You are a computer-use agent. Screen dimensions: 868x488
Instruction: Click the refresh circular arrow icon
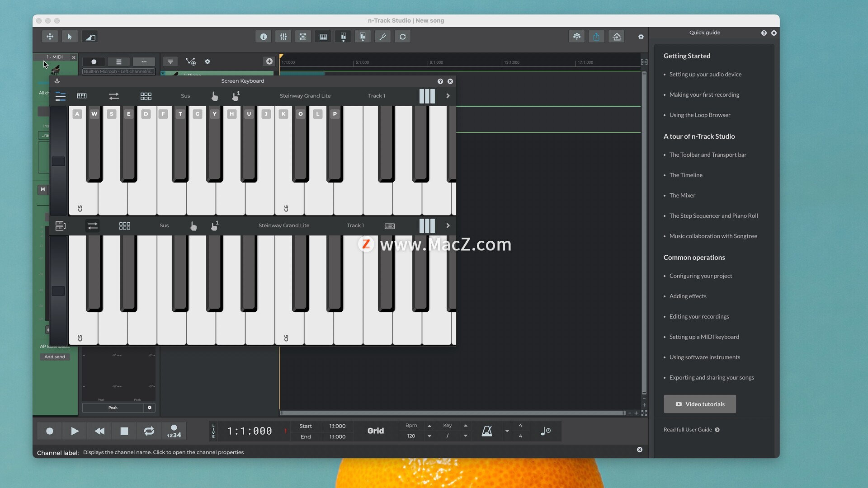point(403,37)
